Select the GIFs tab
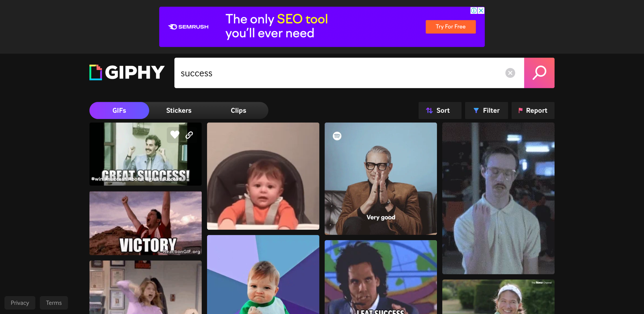 tap(119, 110)
